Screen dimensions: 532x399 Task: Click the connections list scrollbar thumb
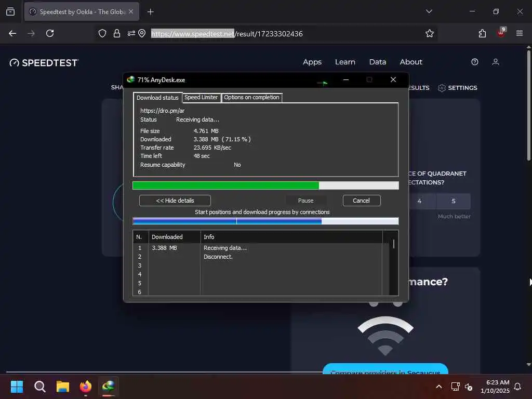394,244
